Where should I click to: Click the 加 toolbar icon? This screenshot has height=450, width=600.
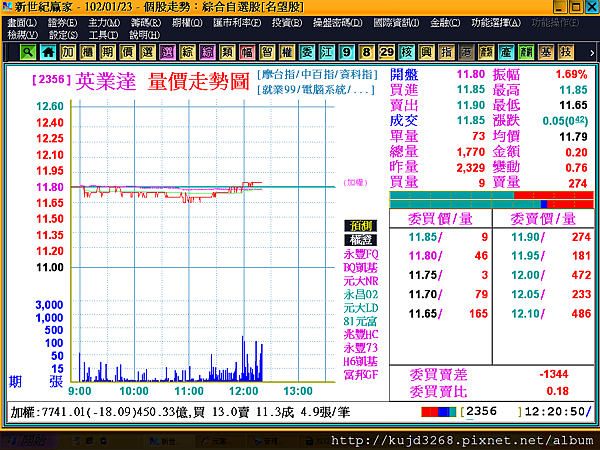coord(68,52)
